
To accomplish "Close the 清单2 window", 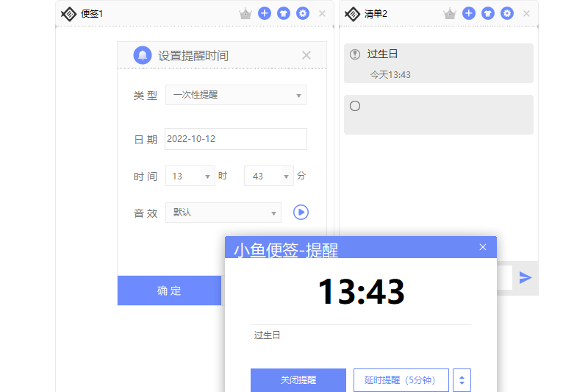I will coord(526,13).
